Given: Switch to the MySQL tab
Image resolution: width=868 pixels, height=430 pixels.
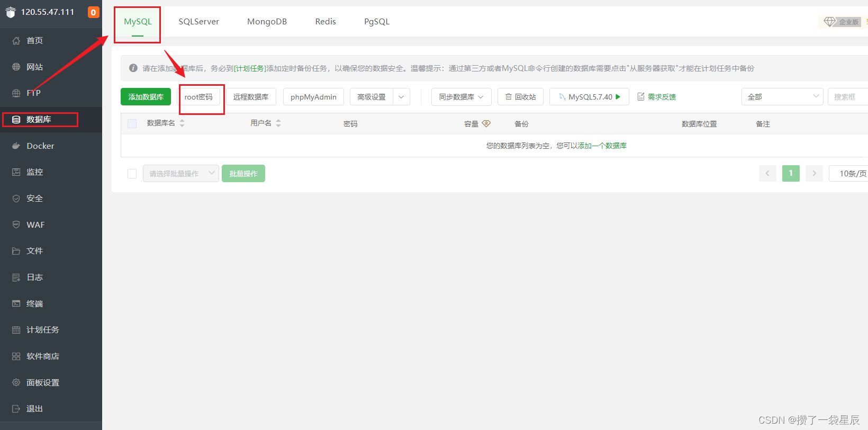Looking at the screenshot, I should tap(138, 22).
